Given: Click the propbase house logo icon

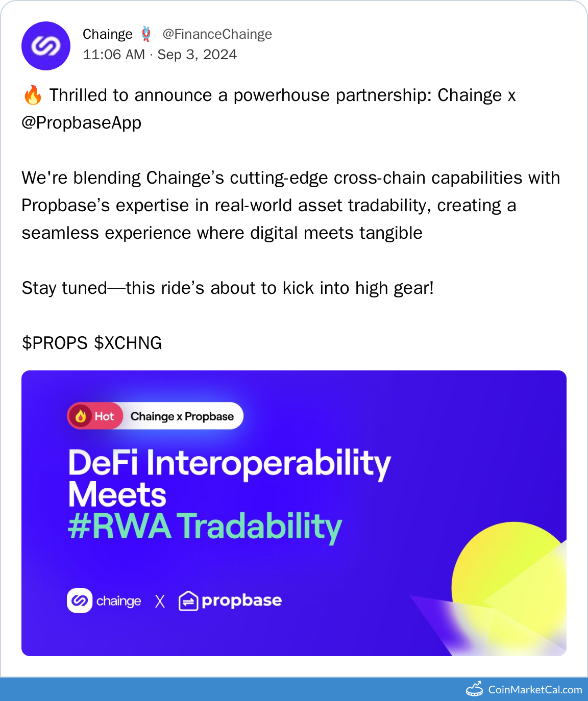Looking at the screenshot, I should pyautogui.click(x=188, y=601).
